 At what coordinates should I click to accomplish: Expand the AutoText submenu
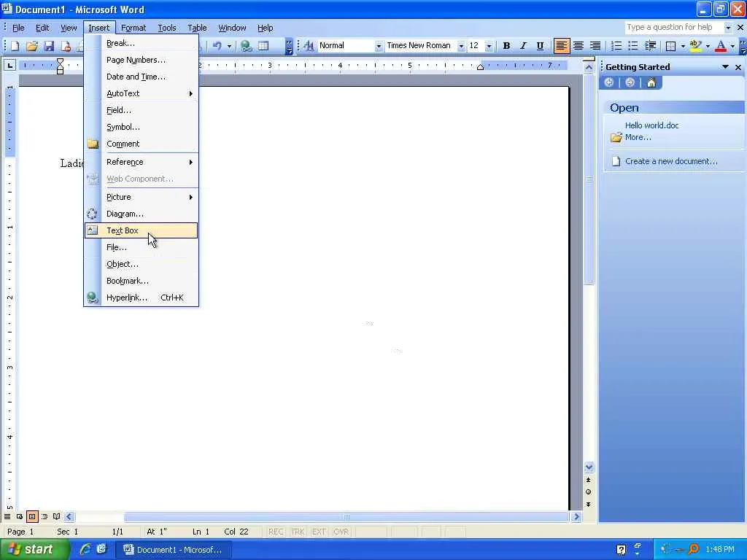pos(141,93)
